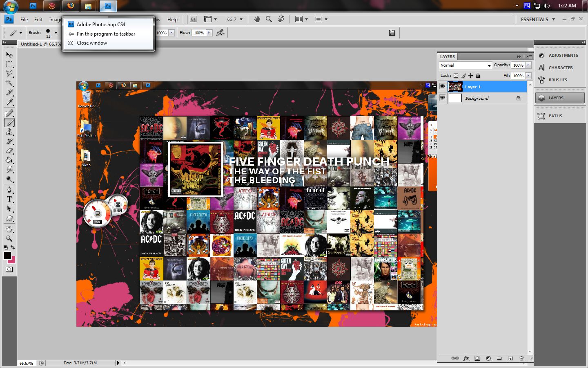588x368 pixels.
Task: Hide Layer 1 with its eye icon
Action: [442, 86]
